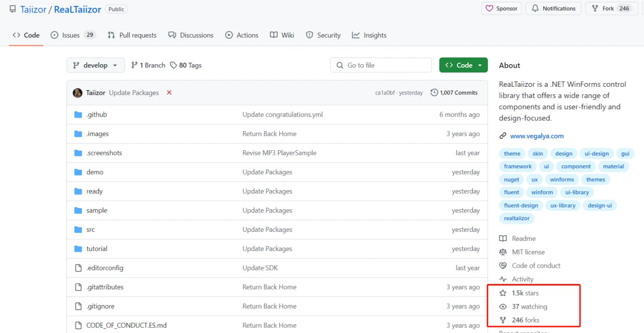Click the Taiizor avatar in commit row
644x333 pixels.
click(x=78, y=93)
